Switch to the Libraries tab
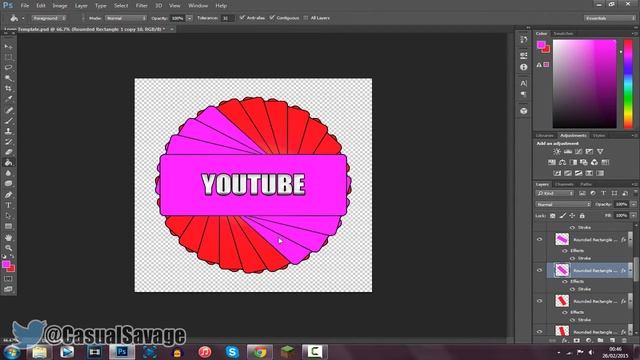 pos(544,136)
